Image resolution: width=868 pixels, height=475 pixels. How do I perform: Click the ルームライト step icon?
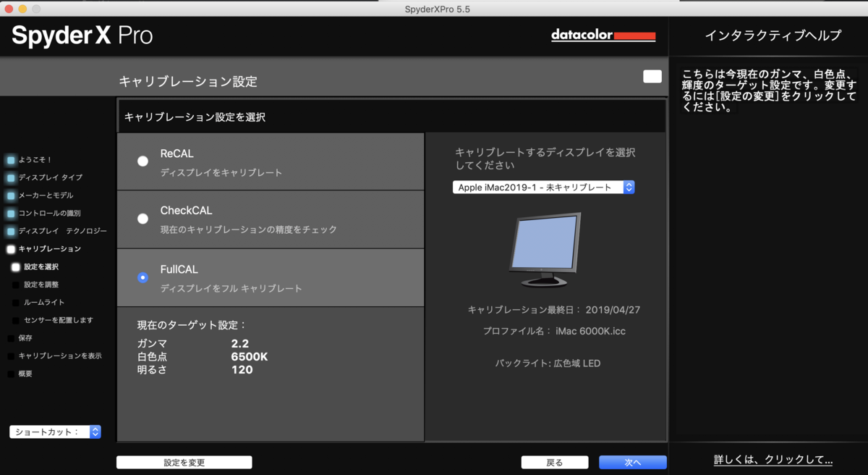point(15,302)
